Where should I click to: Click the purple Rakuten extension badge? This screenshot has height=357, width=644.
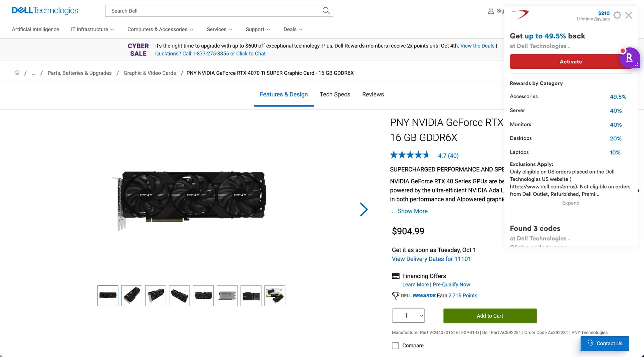pyautogui.click(x=630, y=58)
